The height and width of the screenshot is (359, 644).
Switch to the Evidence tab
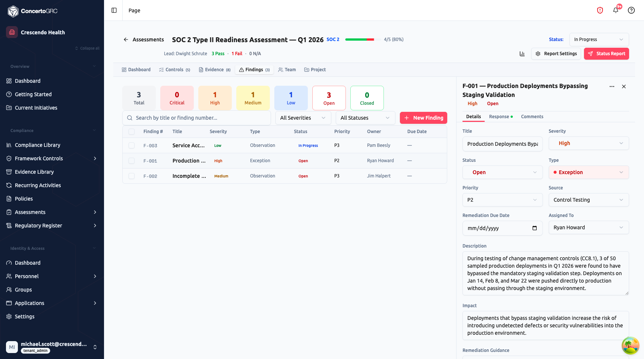click(x=215, y=70)
